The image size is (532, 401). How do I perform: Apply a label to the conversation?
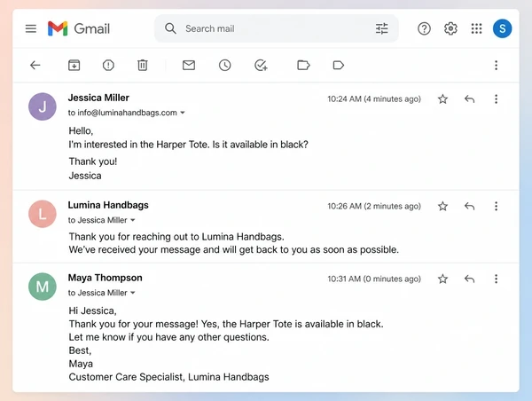point(339,65)
